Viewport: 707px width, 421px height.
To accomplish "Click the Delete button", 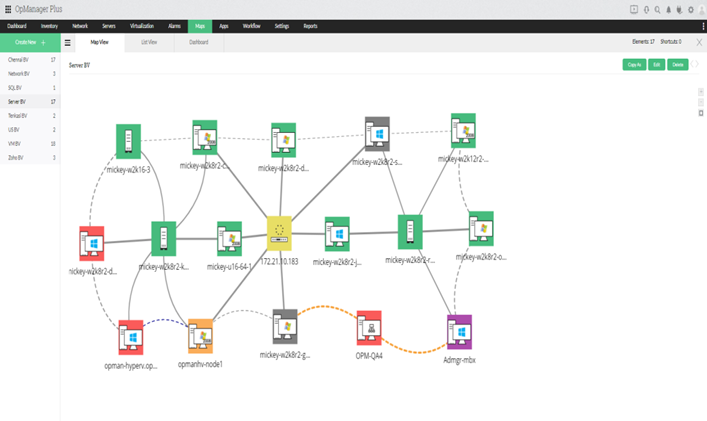I will pyautogui.click(x=678, y=65).
